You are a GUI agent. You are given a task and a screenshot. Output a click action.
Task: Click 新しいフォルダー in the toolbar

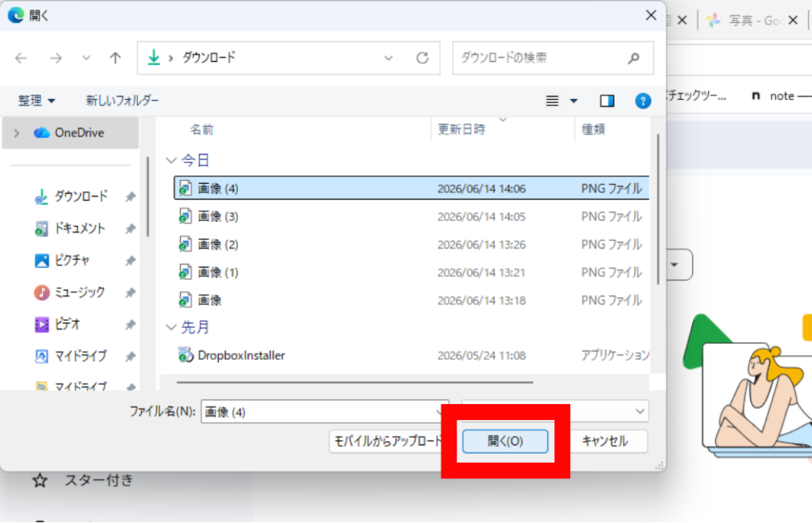(122, 101)
